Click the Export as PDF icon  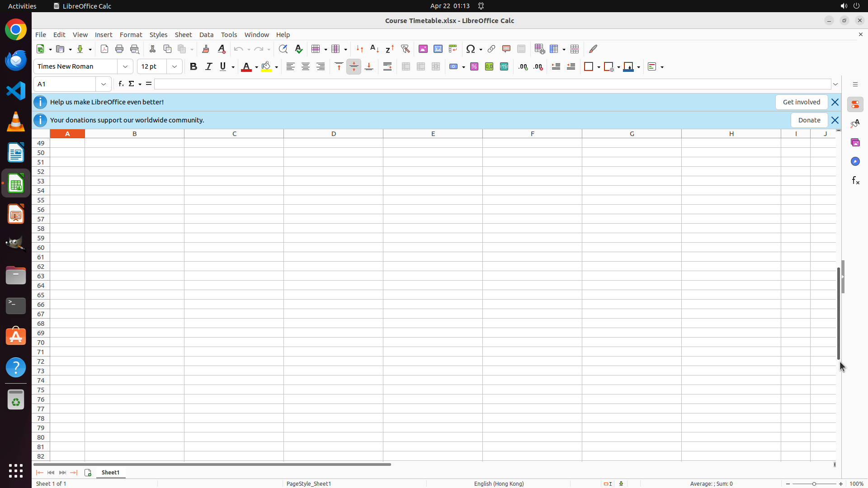[104, 49]
